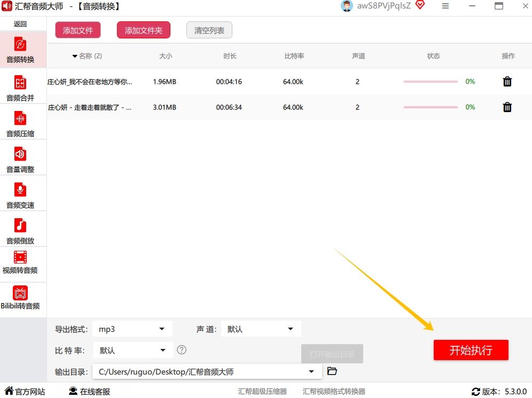Open the 官方网站 link
Image resolution: width=532 pixels, height=398 pixels.
pyautogui.click(x=30, y=392)
